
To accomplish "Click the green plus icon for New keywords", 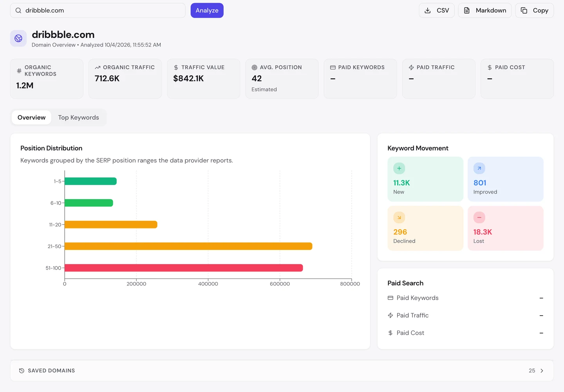I will click(x=399, y=168).
